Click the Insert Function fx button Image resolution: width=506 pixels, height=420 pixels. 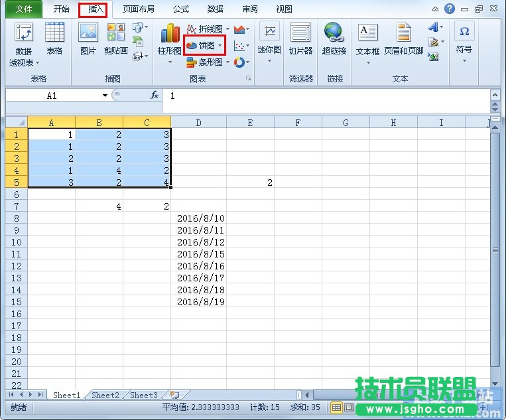click(x=155, y=96)
